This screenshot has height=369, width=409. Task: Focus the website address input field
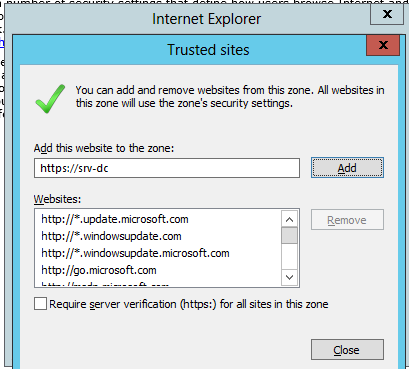pos(167,168)
